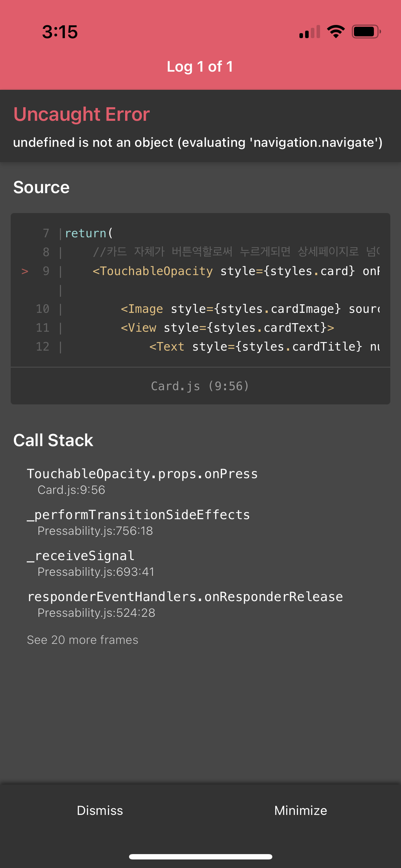Open _receiveSignal stack frame
401x868 pixels.
[x=91, y=563]
